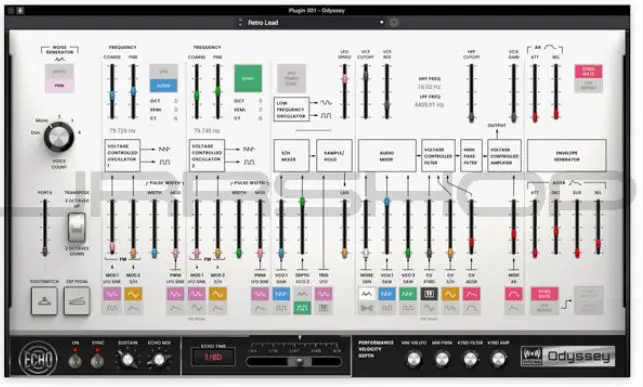Switch VCO 1 to LFO mode
Screen dimensions: 643x387
(164, 72)
